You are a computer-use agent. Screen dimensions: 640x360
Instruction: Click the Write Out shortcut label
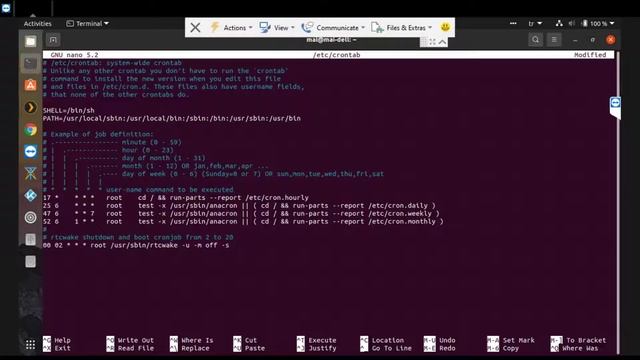click(x=136, y=340)
